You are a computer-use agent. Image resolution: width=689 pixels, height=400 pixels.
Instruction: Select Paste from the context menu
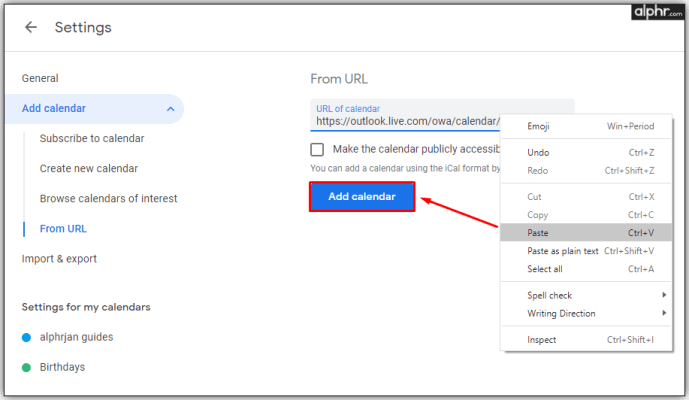coord(586,233)
